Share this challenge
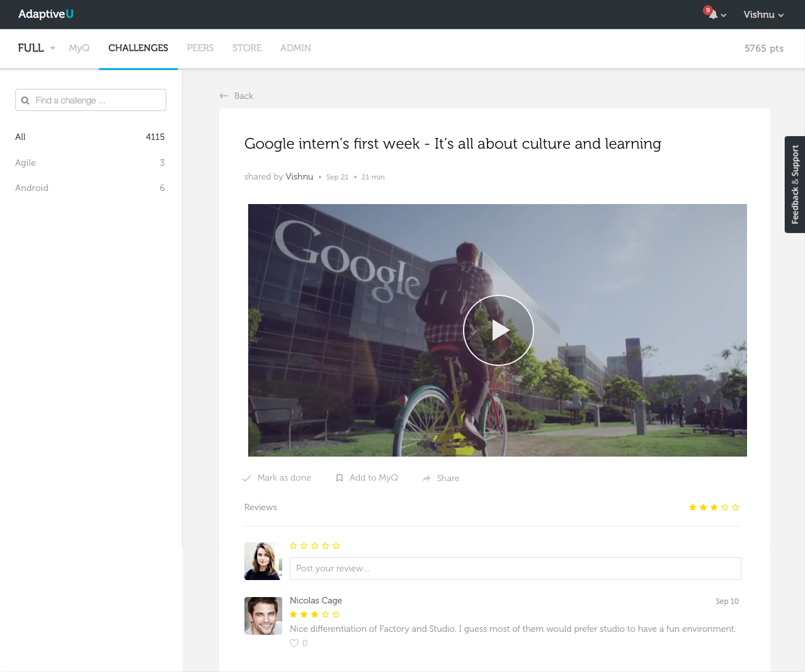The image size is (805, 672). tap(440, 478)
